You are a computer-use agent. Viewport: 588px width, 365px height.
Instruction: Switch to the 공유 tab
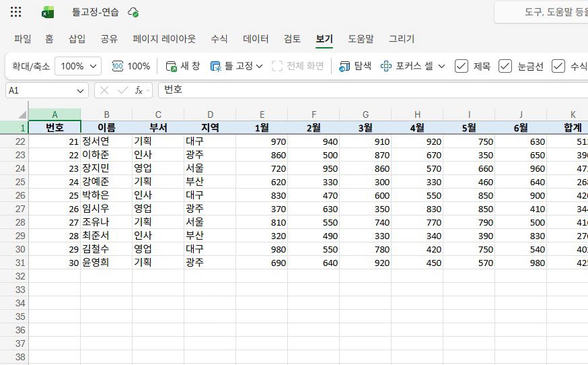point(109,38)
